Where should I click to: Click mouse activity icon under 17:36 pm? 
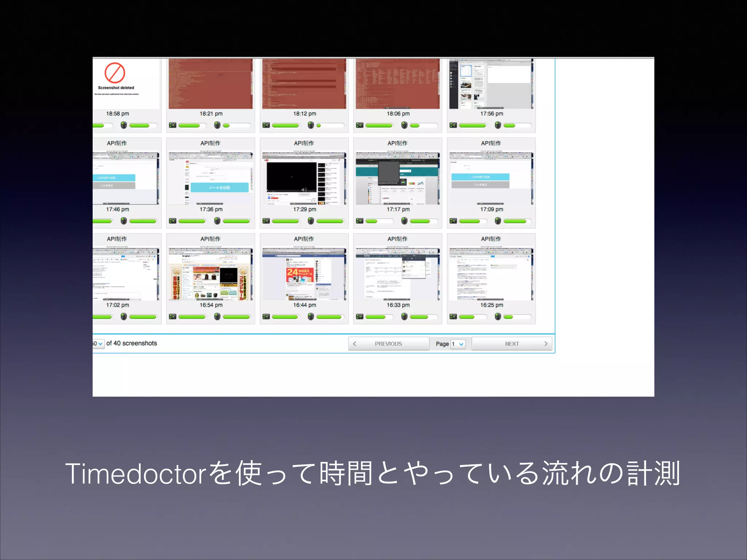click(217, 221)
